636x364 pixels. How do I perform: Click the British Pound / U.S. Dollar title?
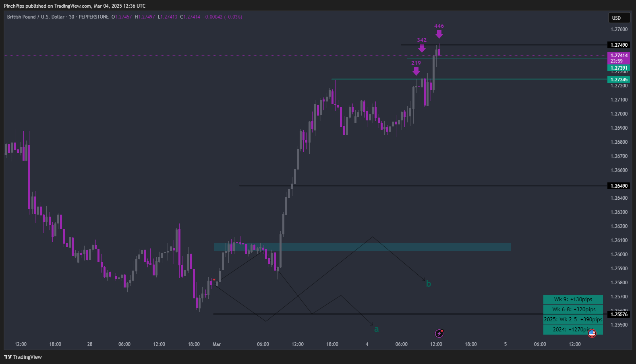tap(36, 17)
